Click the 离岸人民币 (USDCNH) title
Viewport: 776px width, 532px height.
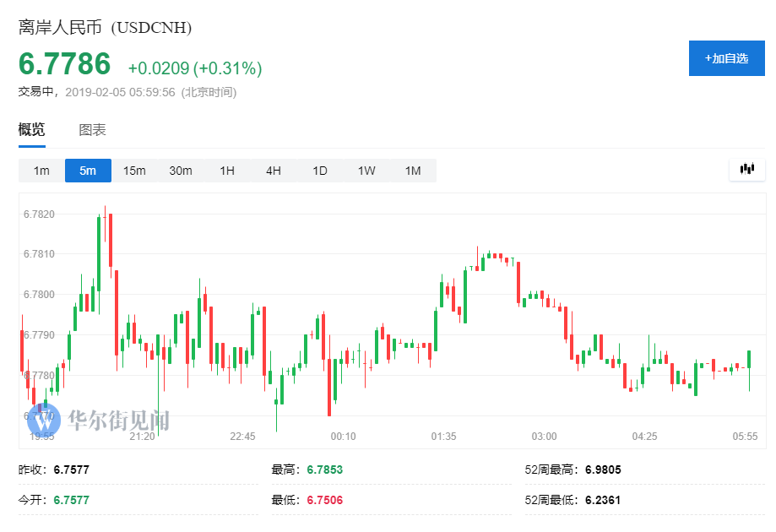point(106,28)
